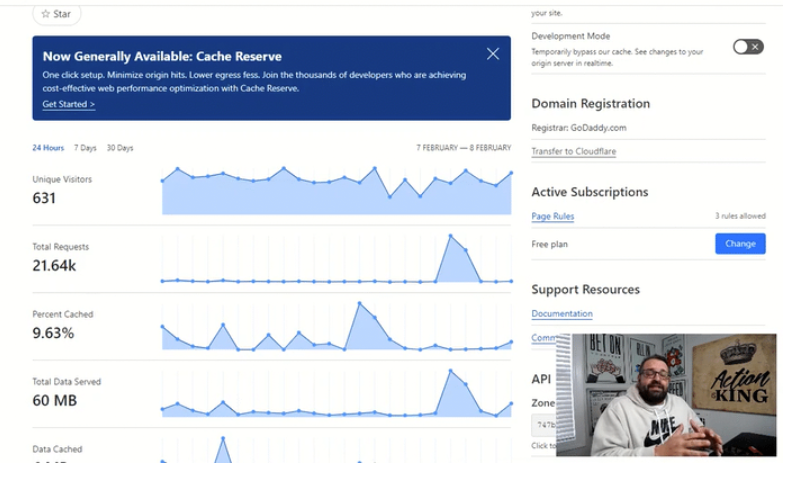
Task: Select the 30 Days range tab
Action: pos(120,148)
